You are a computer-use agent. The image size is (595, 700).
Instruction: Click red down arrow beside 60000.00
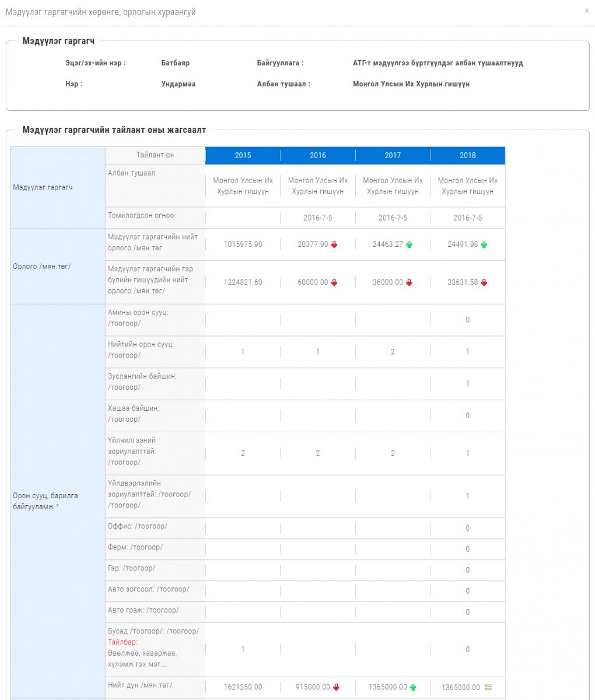[x=334, y=282]
